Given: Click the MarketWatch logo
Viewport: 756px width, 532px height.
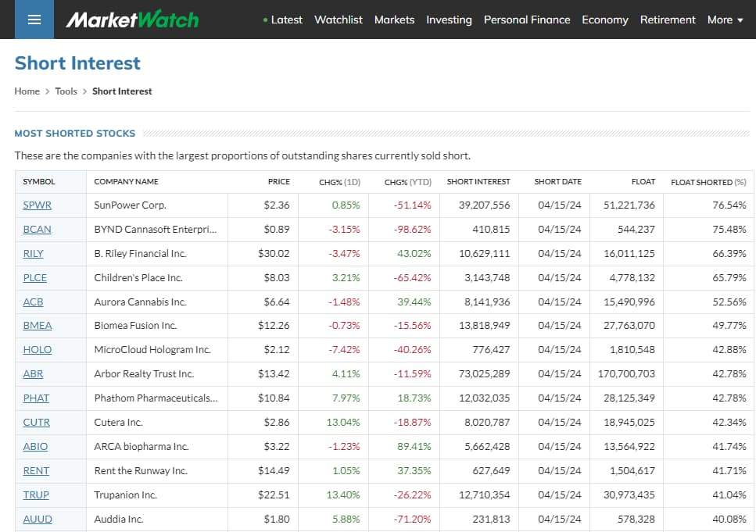Looking at the screenshot, I should coord(133,20).
